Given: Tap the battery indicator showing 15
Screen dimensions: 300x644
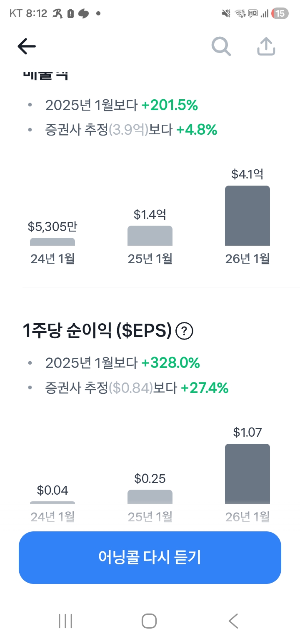Looking at the screenshot, I should pos(280,14).
